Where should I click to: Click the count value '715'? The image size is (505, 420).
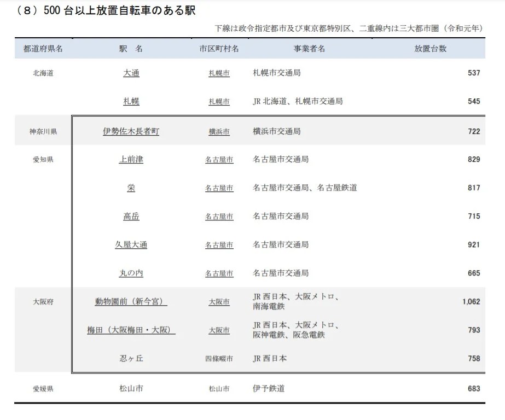click(x=474, y=216)
